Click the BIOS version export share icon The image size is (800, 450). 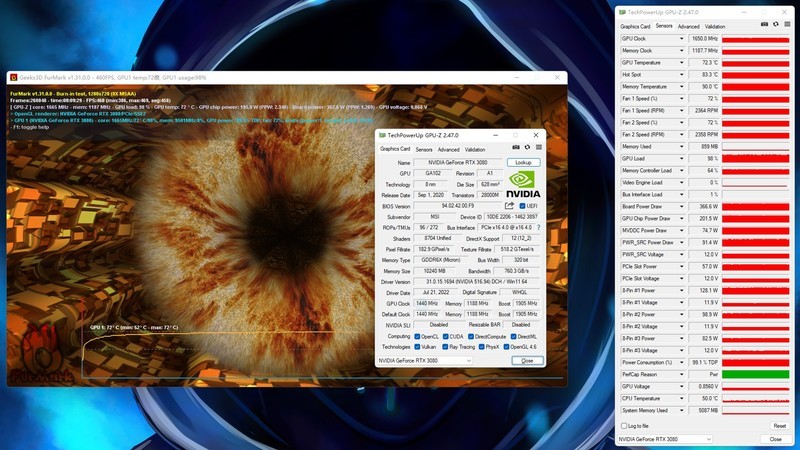click(x=509, y=206)
